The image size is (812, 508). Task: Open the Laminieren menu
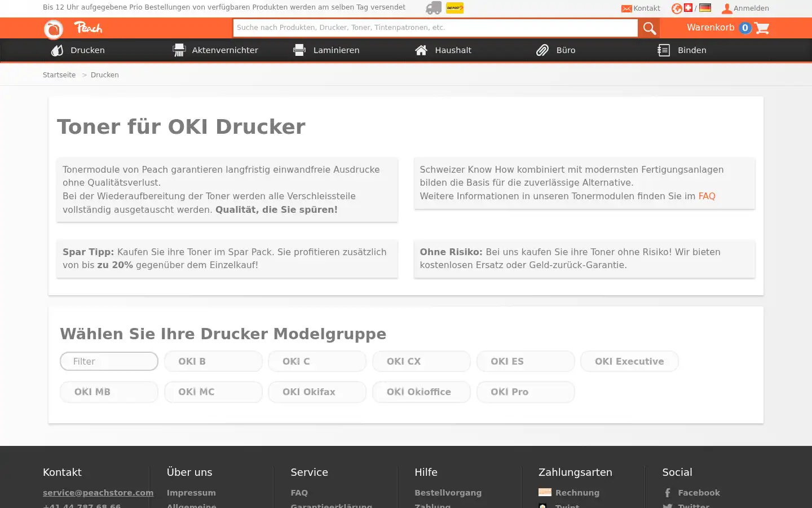(x=336, y=50)
